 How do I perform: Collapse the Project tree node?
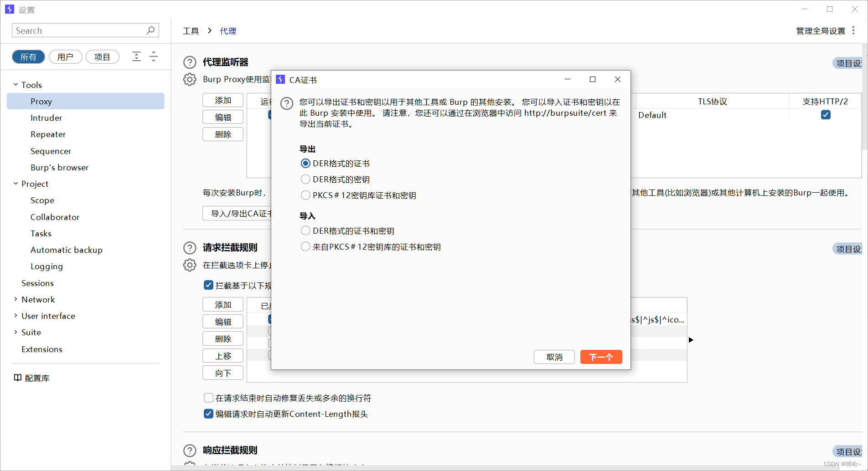pos(15,184)
